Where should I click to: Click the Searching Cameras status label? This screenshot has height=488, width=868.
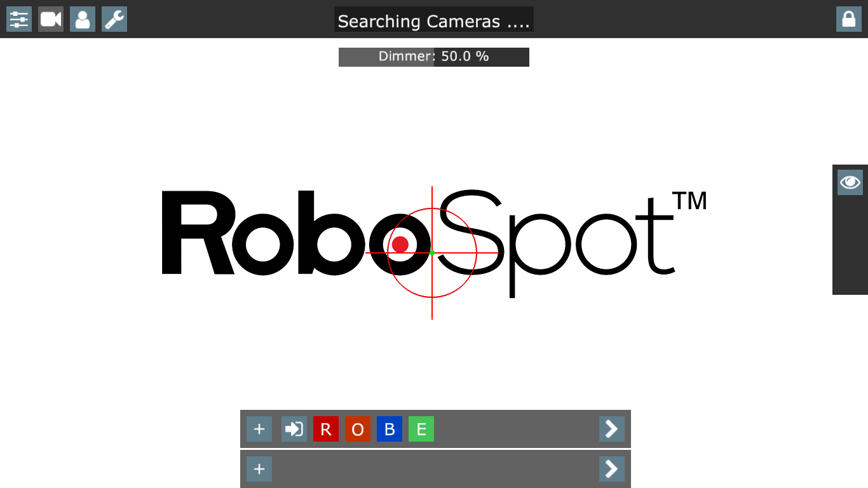[434, 20]
